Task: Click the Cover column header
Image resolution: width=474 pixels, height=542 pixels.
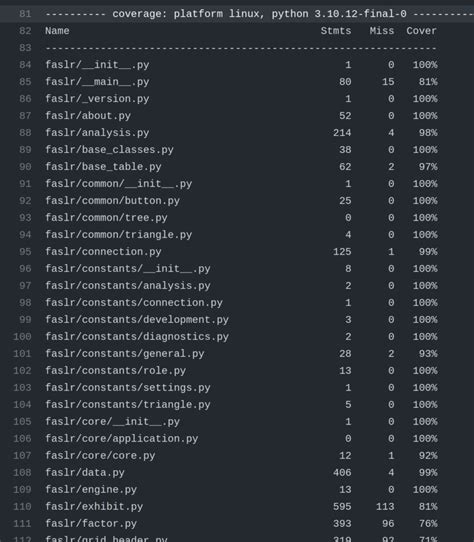Action: click(421, 31)
